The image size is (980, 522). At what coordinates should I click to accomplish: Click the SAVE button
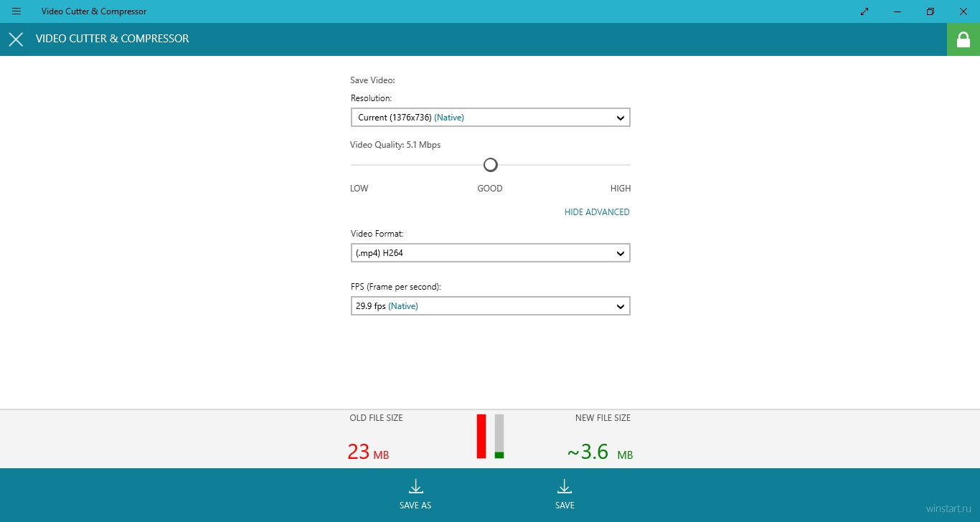[565, 495]
